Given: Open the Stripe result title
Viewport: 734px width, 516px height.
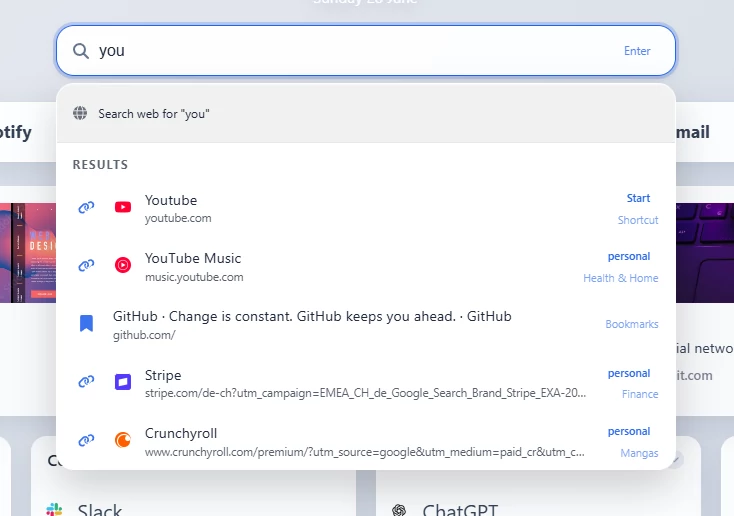Looking at the screenshot, I should [163, 375].
